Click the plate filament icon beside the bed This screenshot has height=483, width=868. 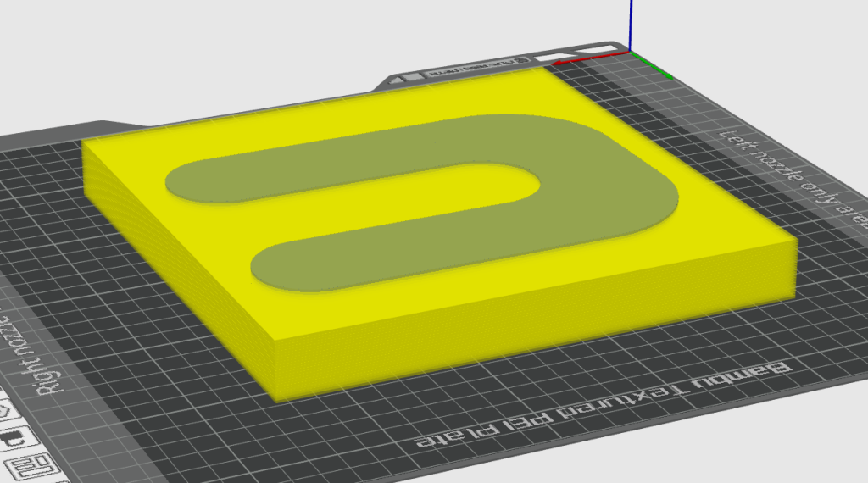(17, 437)
